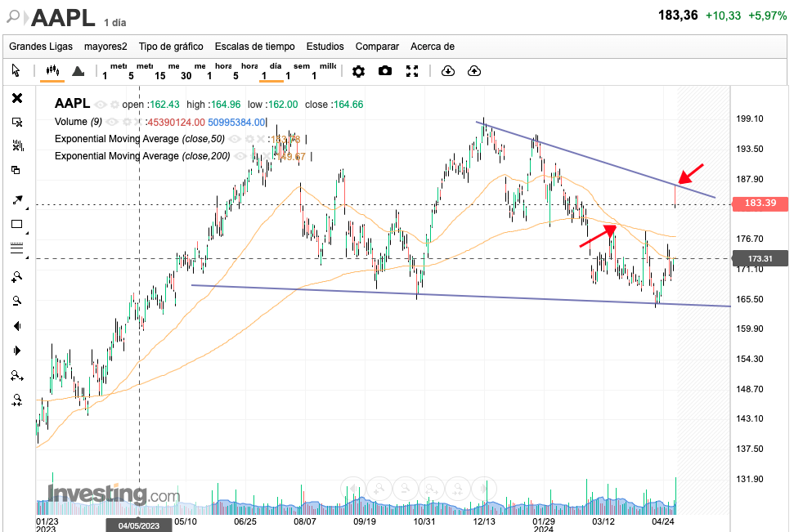This screenshot has width=803, height=532.
Task: Click the cloud download icon
Action: 447,71
